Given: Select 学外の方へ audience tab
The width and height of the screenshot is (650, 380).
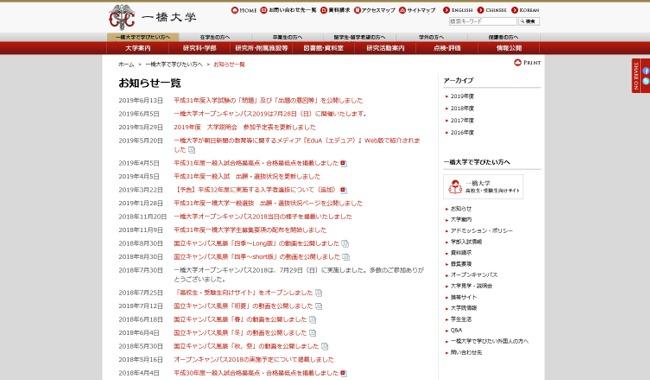Looking at the screenshot, I should point(432,37).
